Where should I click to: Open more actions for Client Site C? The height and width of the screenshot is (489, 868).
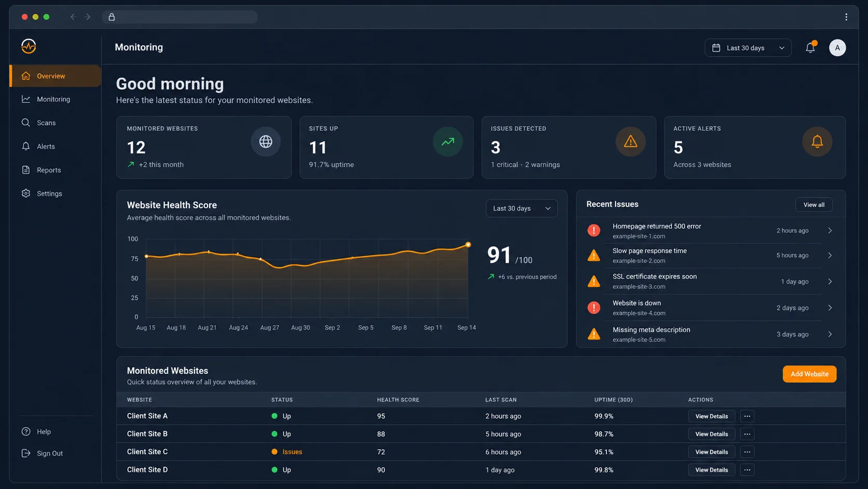click(x=747, y=452)
